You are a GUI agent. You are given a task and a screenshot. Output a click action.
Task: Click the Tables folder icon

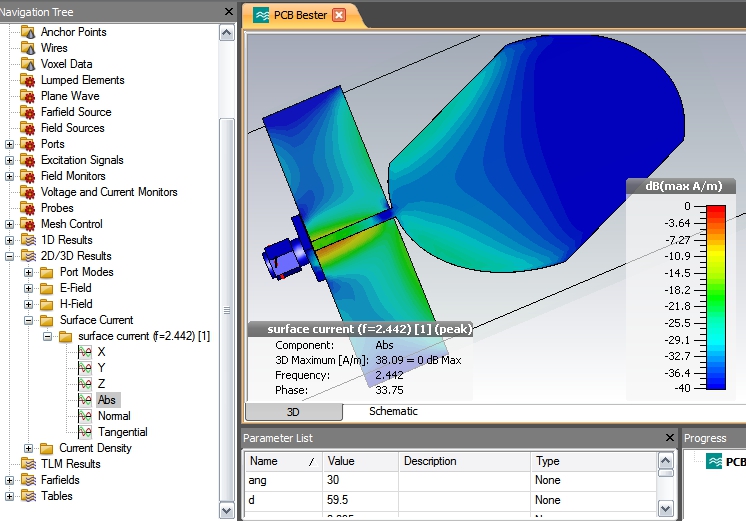28,496
